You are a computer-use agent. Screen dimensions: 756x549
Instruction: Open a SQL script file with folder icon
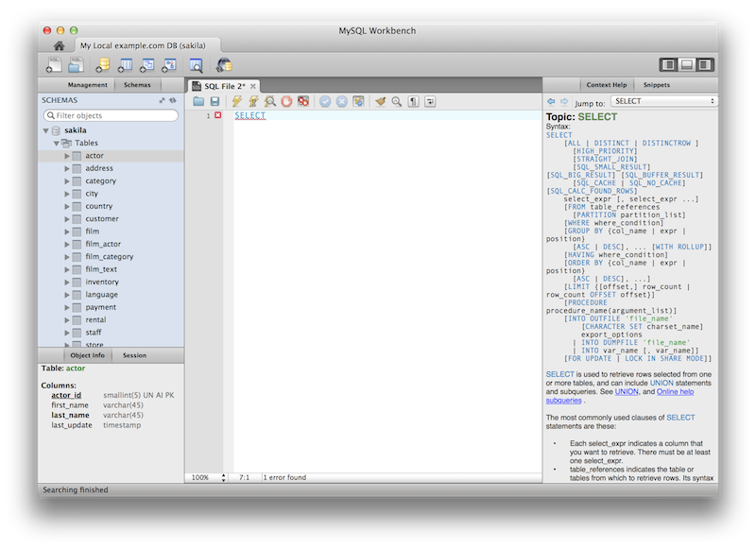tap(198, 101)
